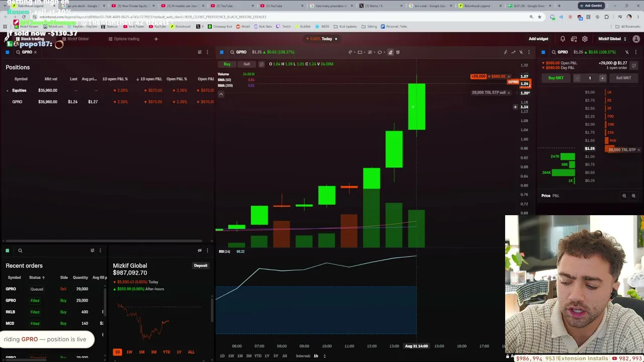Open the notifications bell
The image size is (644, 362).
coord(562,39)
